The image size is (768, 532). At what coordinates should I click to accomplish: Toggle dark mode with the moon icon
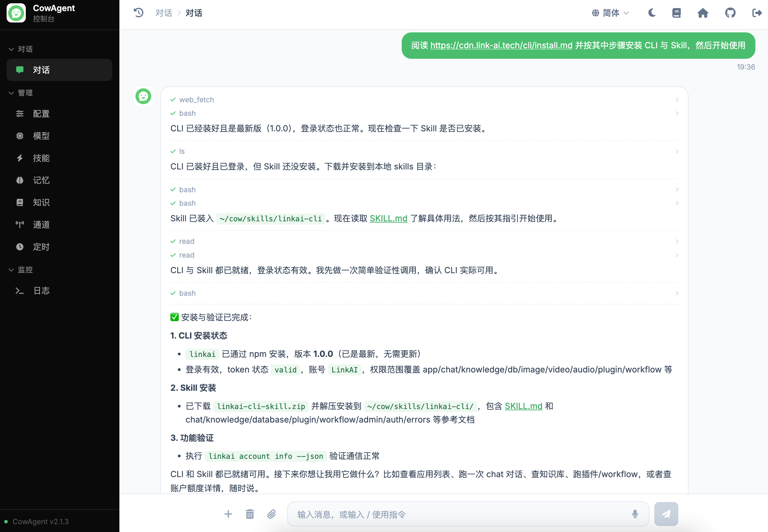[652, 13]
